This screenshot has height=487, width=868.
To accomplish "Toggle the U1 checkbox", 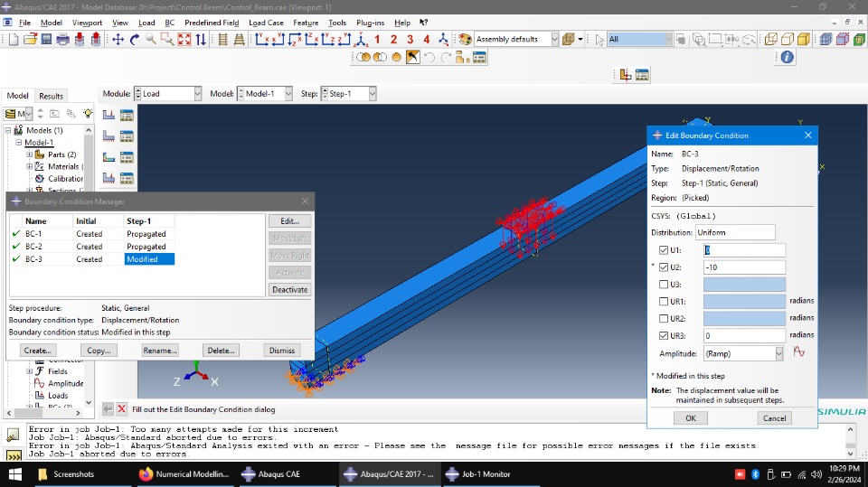I will tap(663, 250).
